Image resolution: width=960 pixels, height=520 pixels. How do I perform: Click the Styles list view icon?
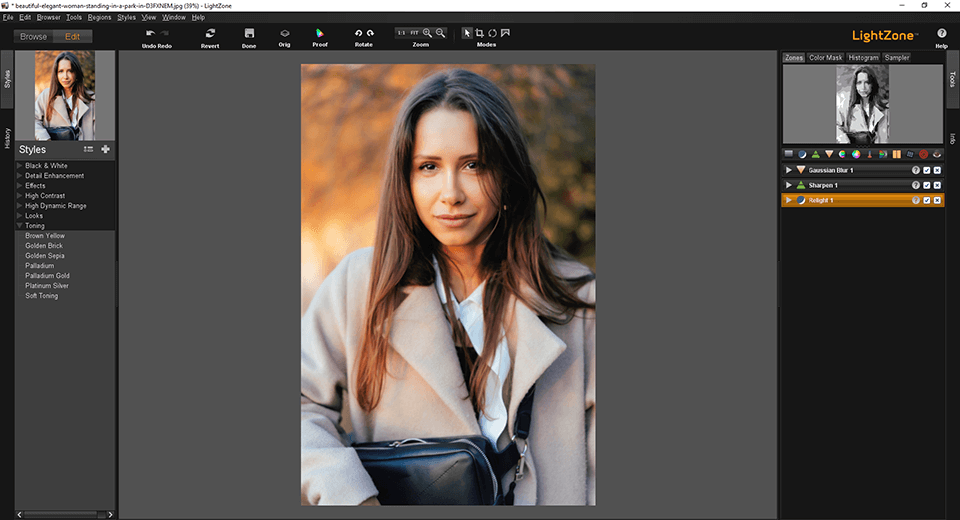click(88, 149)
